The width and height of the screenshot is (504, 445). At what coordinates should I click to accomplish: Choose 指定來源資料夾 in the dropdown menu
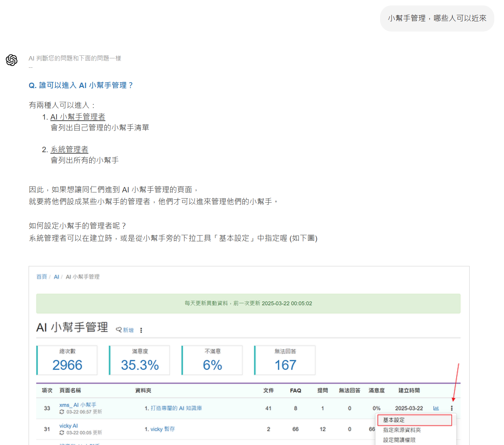[402, 430]
